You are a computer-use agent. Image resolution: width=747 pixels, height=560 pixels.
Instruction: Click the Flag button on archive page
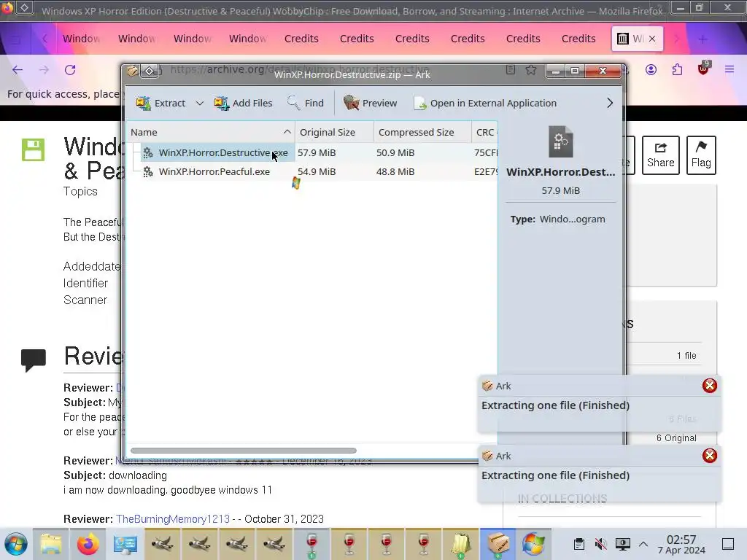point(701,155)
